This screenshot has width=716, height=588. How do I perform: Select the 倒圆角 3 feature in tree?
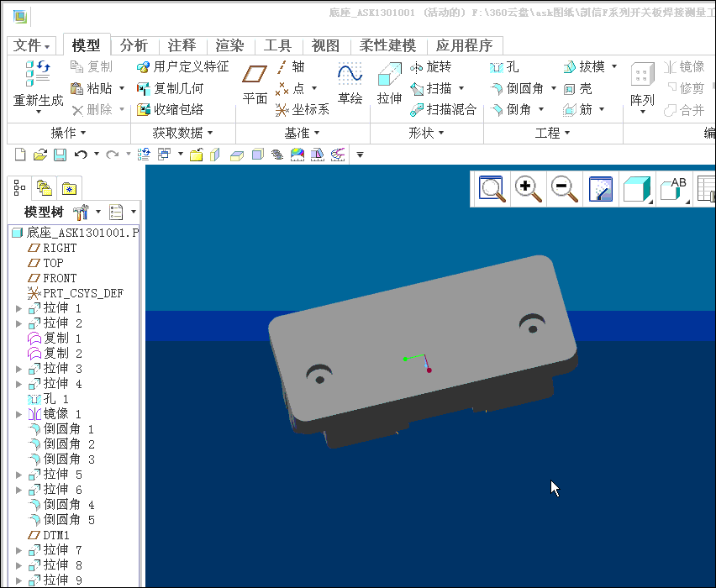click(x=61, y=459)
